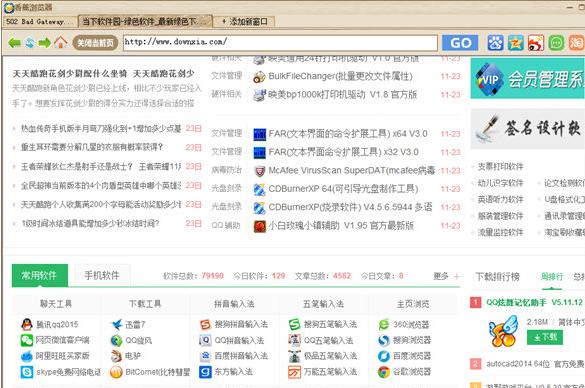This screenshot has height=388, width=585.
Task: Click the FAR x64 V3.0 icon
Action: pos(259,134)
